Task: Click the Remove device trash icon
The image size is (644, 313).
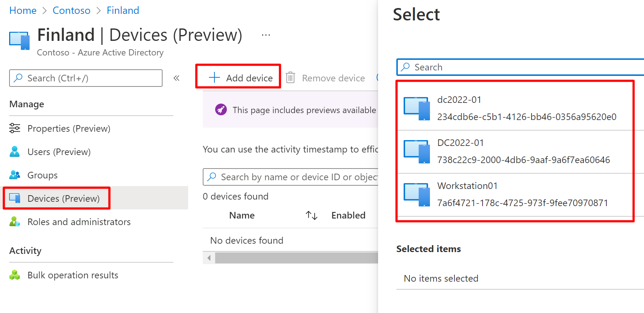Action: click(290, 78)
